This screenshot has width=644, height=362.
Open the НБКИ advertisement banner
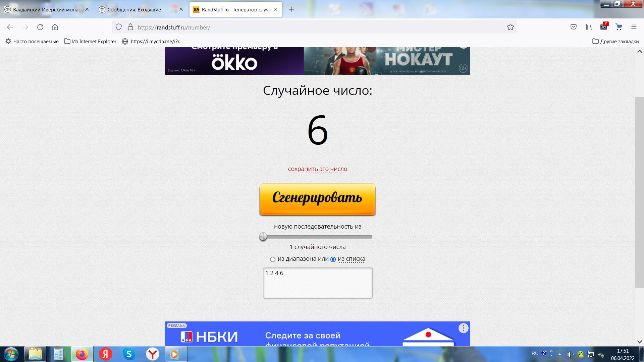[317, 334]
